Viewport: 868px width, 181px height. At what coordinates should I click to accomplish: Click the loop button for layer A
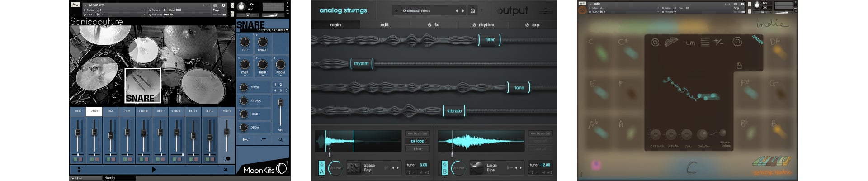pyautogui.click(x=417, y=141)
